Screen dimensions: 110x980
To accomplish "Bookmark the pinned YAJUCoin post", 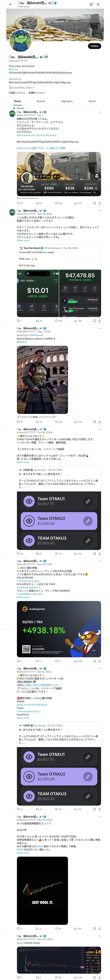I will [95, 203].
